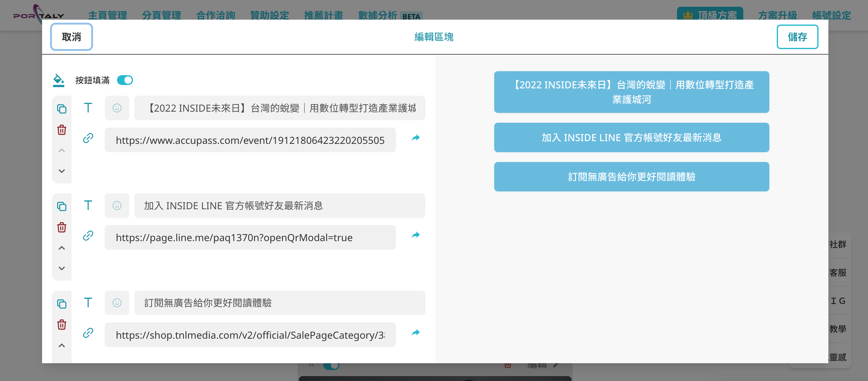
Task: Click the 取消 cancel button
Action: point(72,37)
